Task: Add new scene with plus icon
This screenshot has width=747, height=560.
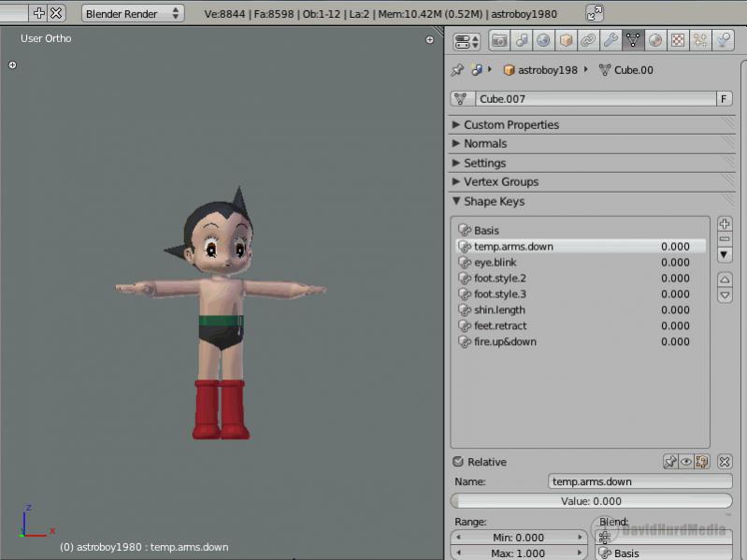Action: (38, 13)
